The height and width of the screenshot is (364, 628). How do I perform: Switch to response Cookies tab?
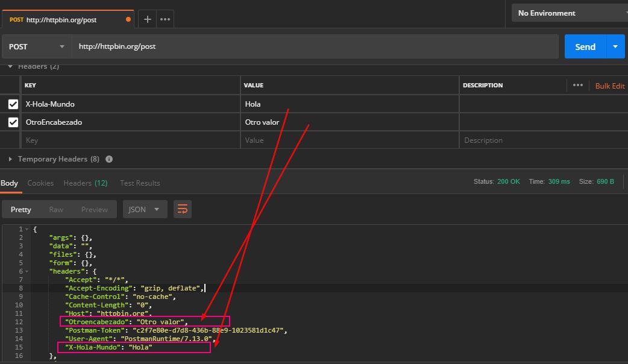40,183
